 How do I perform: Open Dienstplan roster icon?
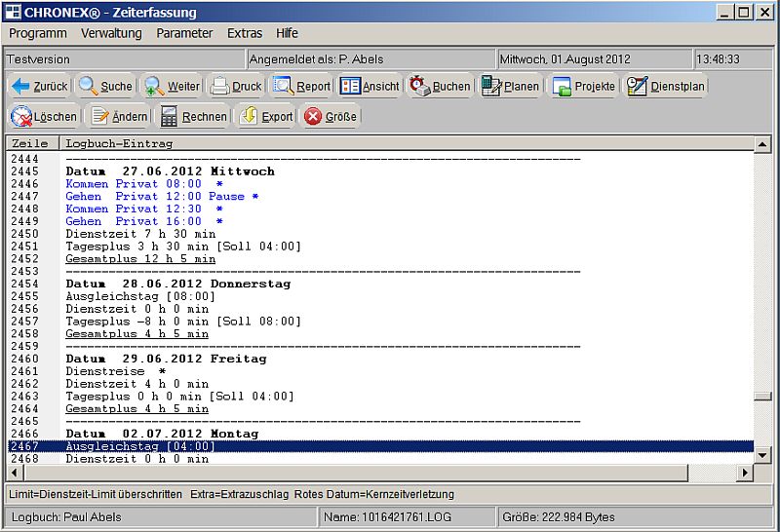(x=638, y=86)
